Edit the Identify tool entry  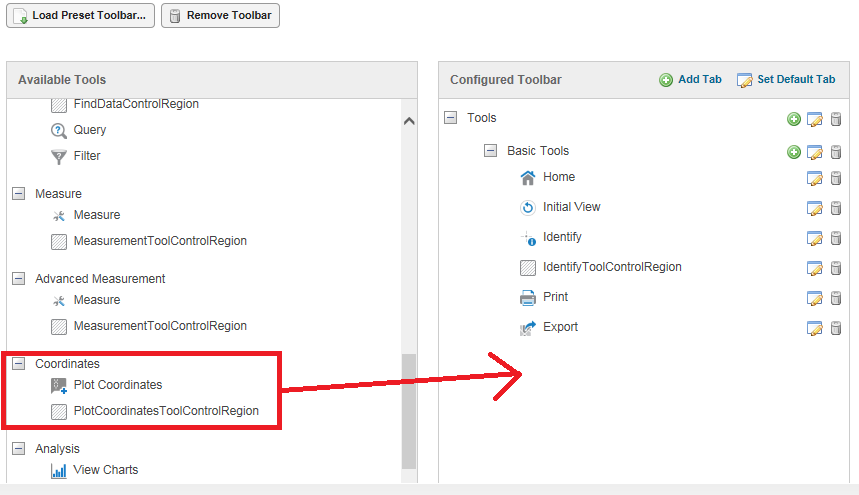[x=815, y=238]
